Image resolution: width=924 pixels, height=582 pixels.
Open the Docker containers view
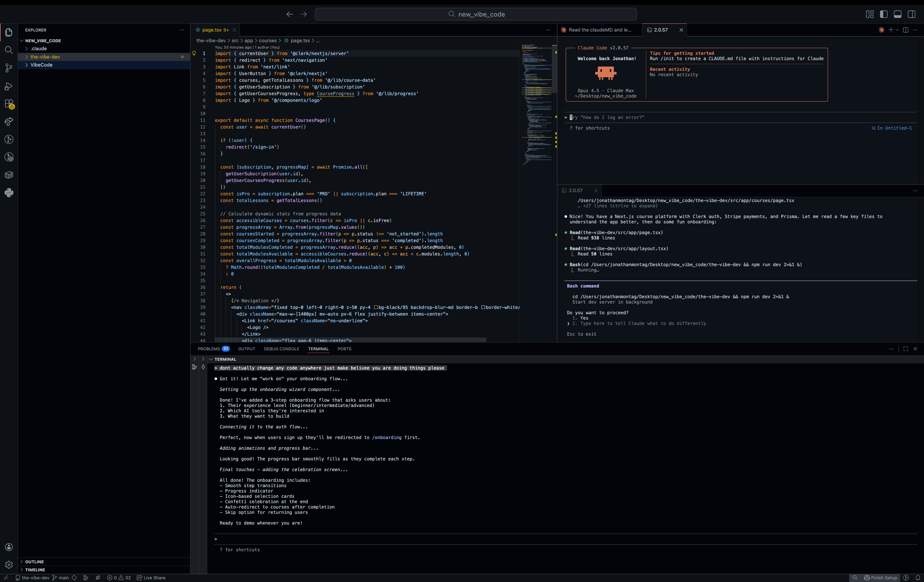coord(9,175)
